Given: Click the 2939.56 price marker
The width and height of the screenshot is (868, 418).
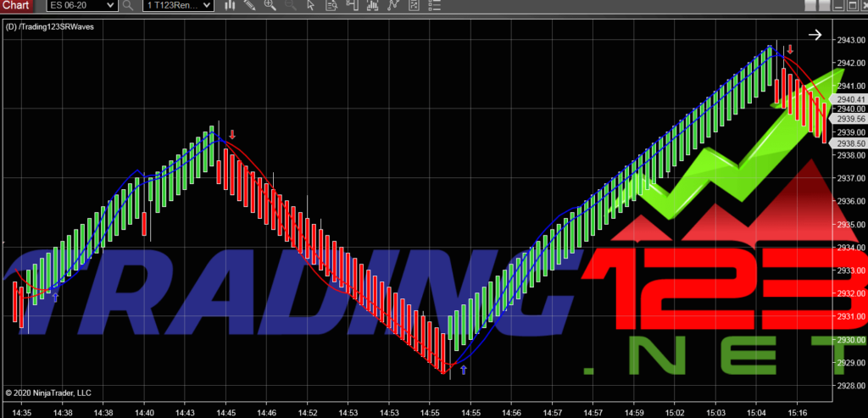Looking at the screenshot, I should (849, 119).
